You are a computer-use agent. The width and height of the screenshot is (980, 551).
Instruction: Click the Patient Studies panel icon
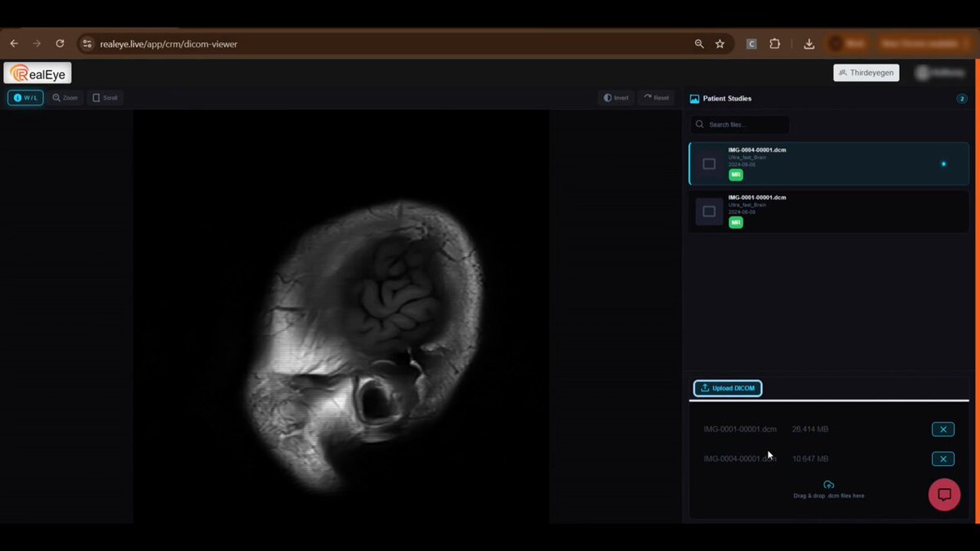[694, 99]
